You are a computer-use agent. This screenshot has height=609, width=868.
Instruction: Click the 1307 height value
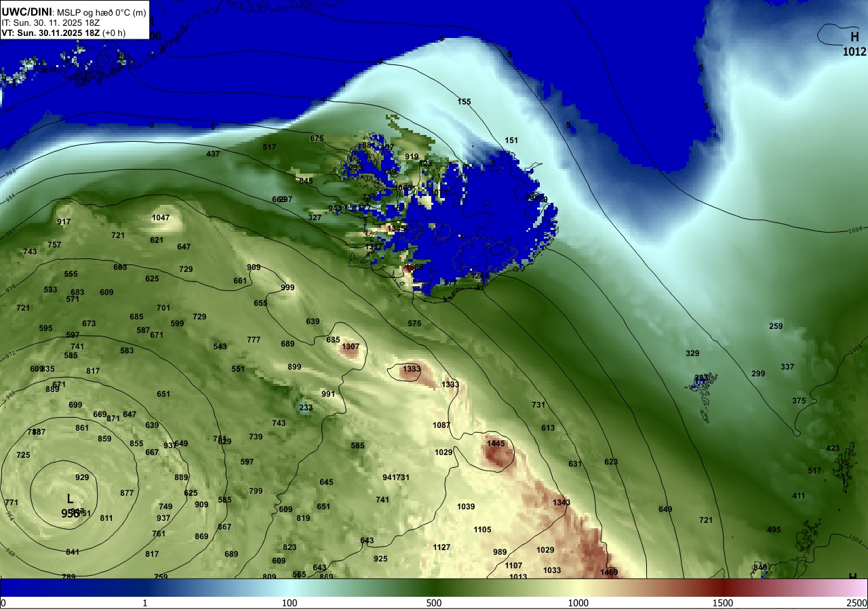pyautogui.click(x=351, y=347)
